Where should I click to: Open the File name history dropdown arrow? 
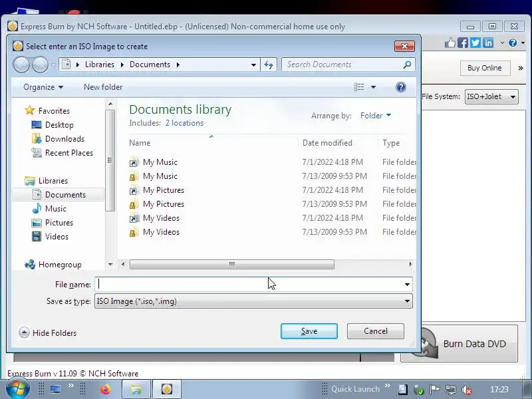(407, 285)
